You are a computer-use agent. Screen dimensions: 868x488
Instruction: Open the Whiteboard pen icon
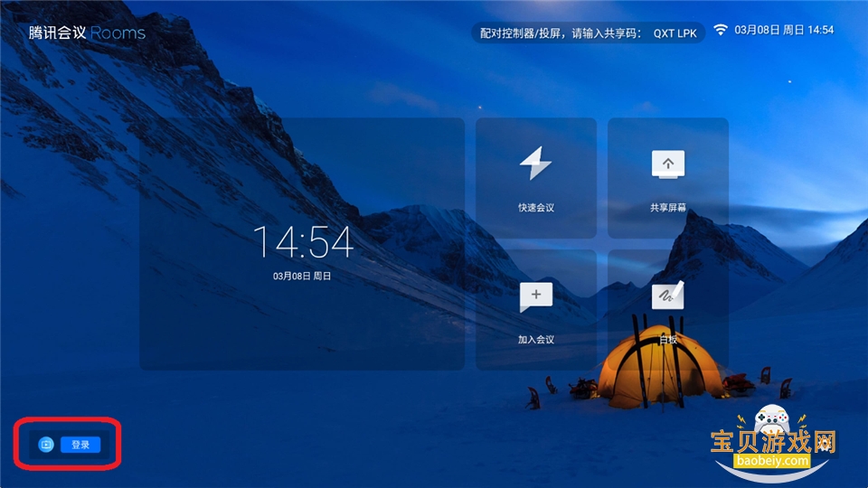[x=668, y=296]
